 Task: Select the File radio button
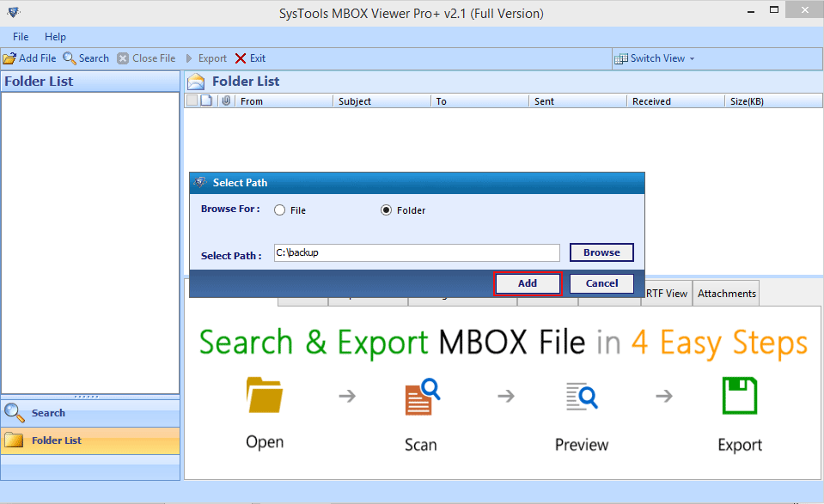279,210
